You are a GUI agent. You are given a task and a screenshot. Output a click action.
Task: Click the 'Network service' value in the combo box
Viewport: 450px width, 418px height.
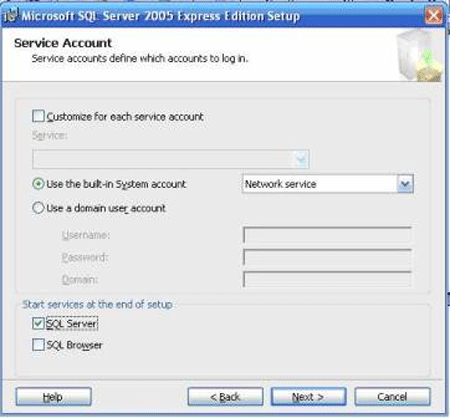tap(281, 184)
